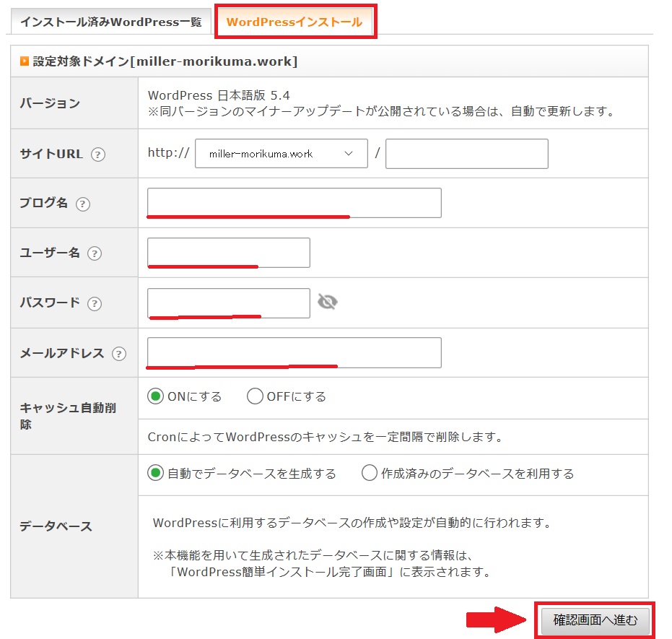
Task: Click the Cronによって cache description text
Action: tap(325, 437)
